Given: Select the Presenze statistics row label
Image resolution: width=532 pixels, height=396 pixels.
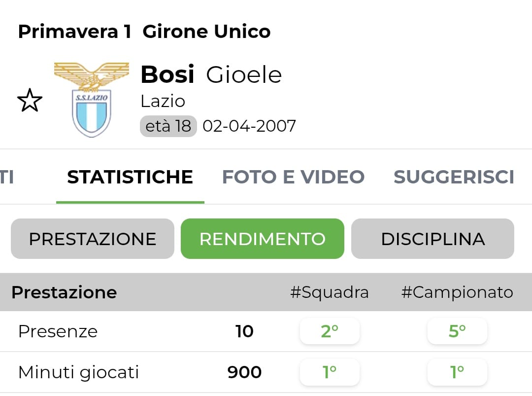Looking at the screenshot, I should tap(58, 331).
